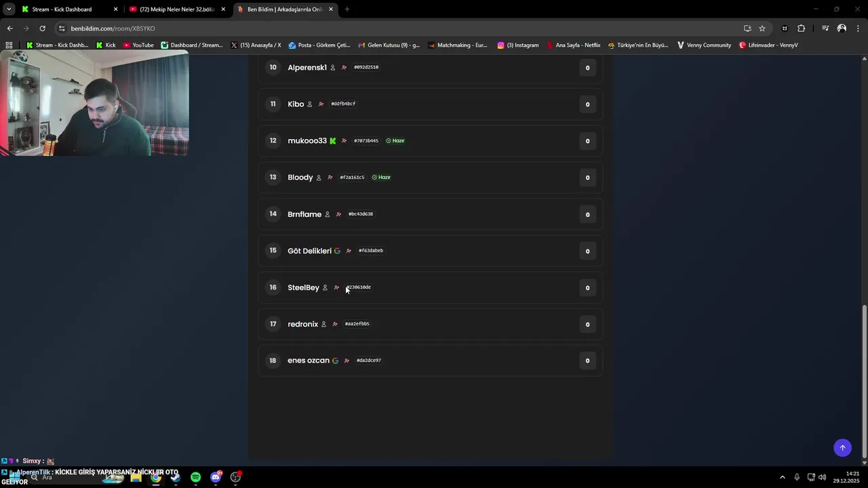The width and height of the screenshot is (868, 488).
Task: Open the Chrome three-dot menu
Action: tap(858, 28)
